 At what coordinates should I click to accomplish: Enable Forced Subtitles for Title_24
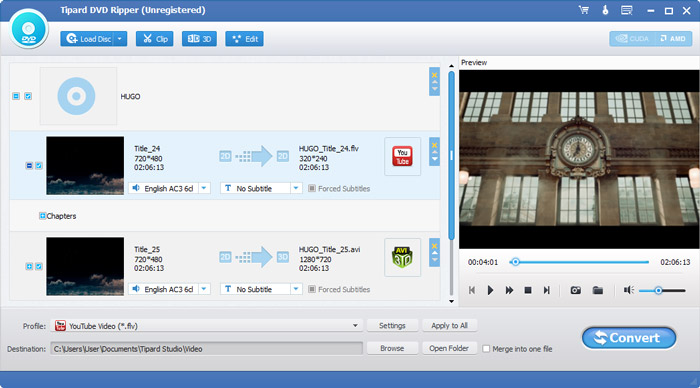tap(312, 188)
